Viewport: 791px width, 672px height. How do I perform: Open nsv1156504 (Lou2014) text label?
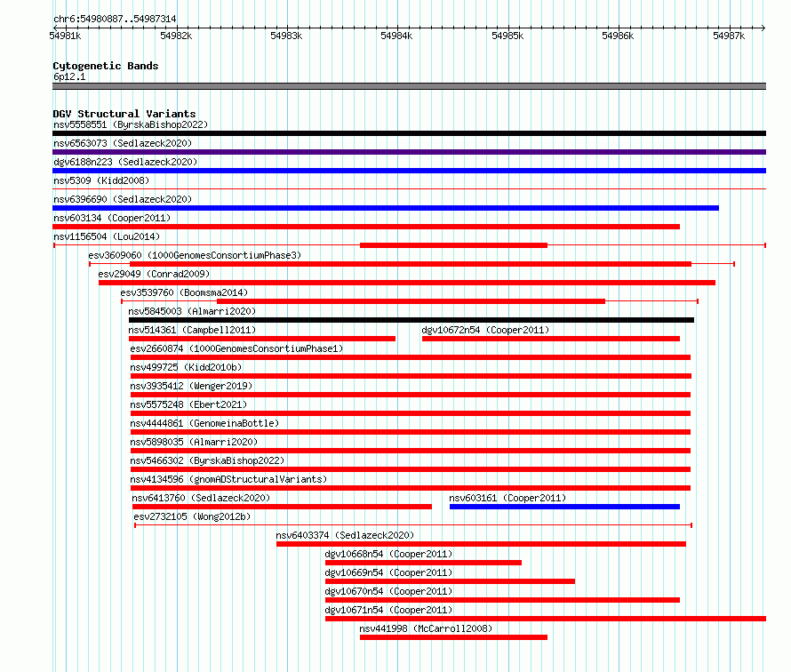pos(107,236)
